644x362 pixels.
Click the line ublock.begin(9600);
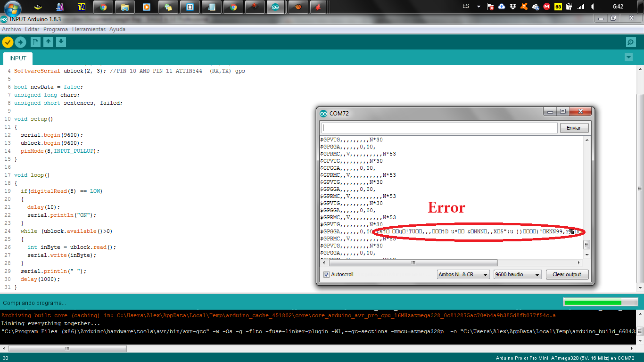pos(52,143)
